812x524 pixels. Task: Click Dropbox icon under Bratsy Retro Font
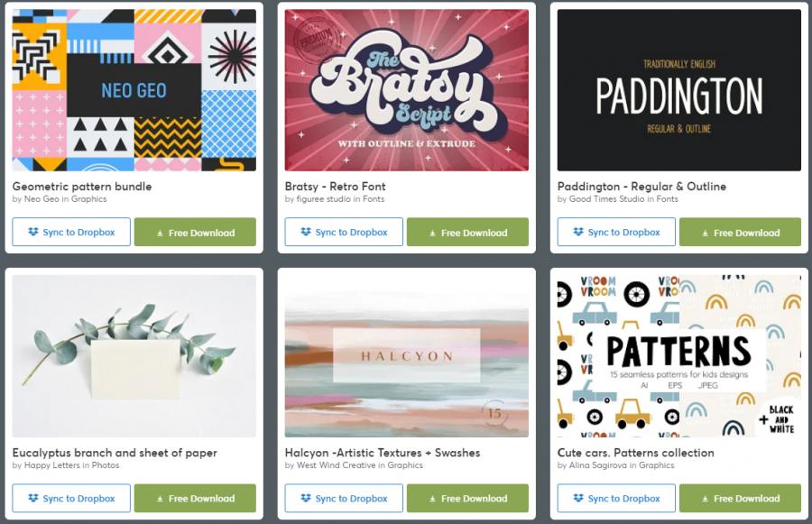pyautogui.click(x=306, y=232)
